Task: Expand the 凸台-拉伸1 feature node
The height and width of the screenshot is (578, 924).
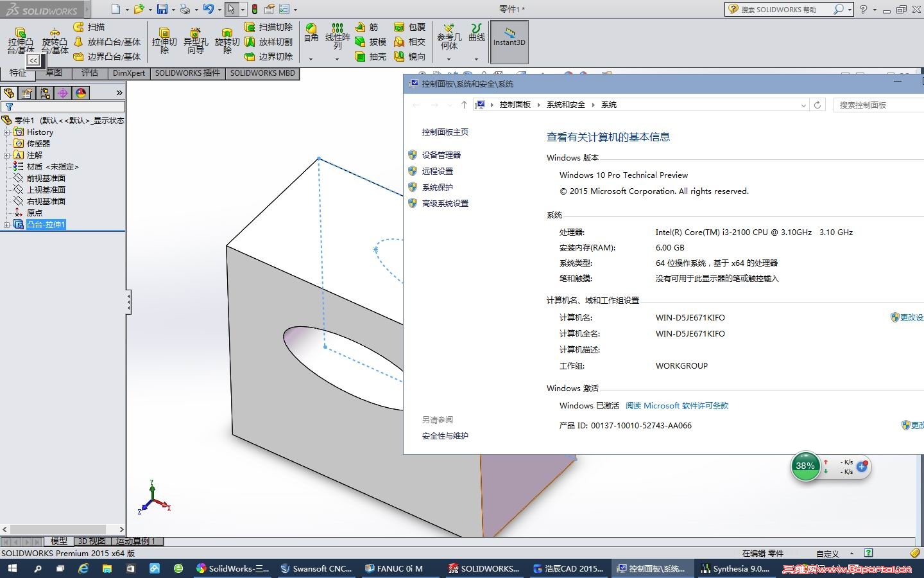Action: pyautogui.click(x=6, y=225)
